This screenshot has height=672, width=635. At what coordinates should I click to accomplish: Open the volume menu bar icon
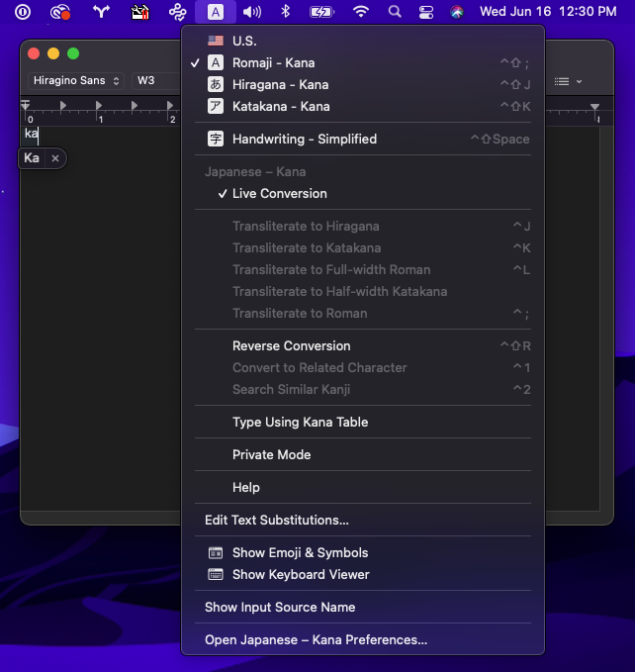[252, 12]
